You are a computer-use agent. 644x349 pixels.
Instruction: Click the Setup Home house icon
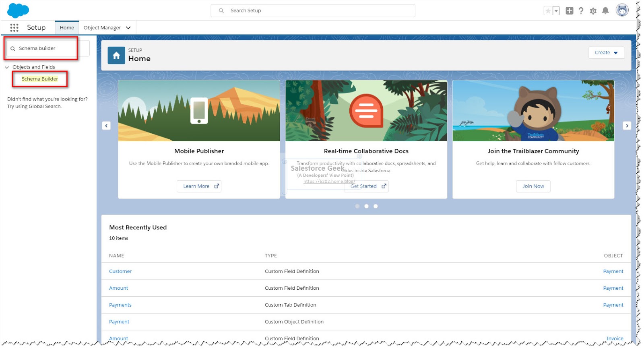[116, 56]
